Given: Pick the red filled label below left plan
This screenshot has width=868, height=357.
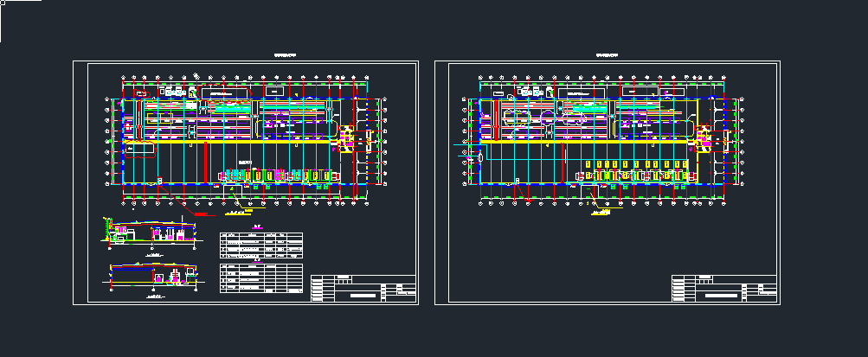Looking at the screenshot, I should [x=199, y=213].
